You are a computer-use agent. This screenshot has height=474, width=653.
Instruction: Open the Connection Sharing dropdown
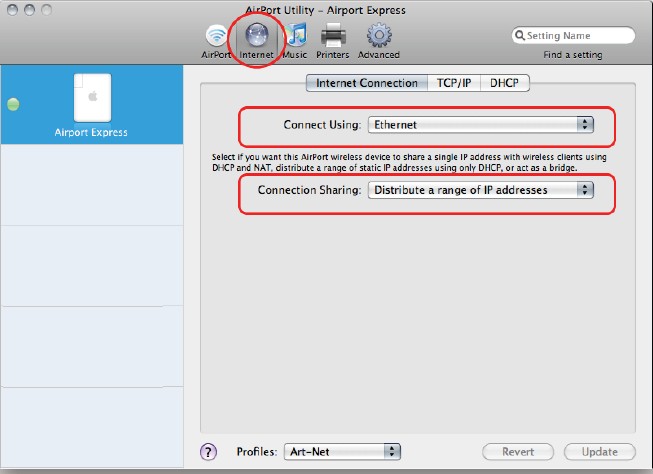pos(481,190)
